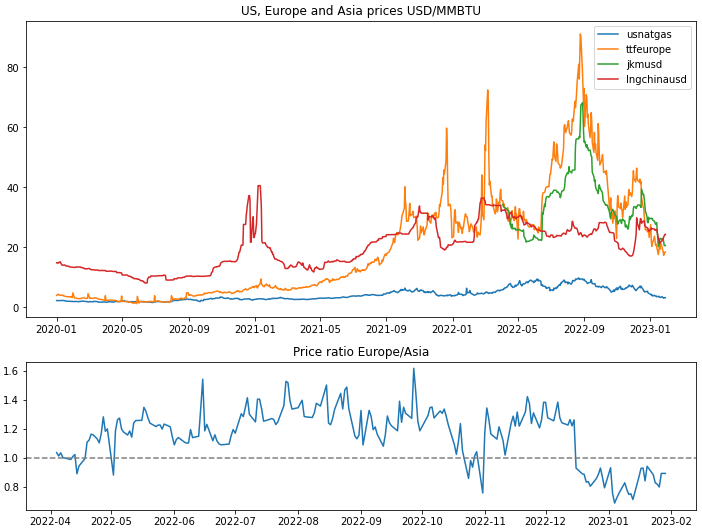Click the 'Price ratio Europe/Asia' subplot title

(361, 352)
